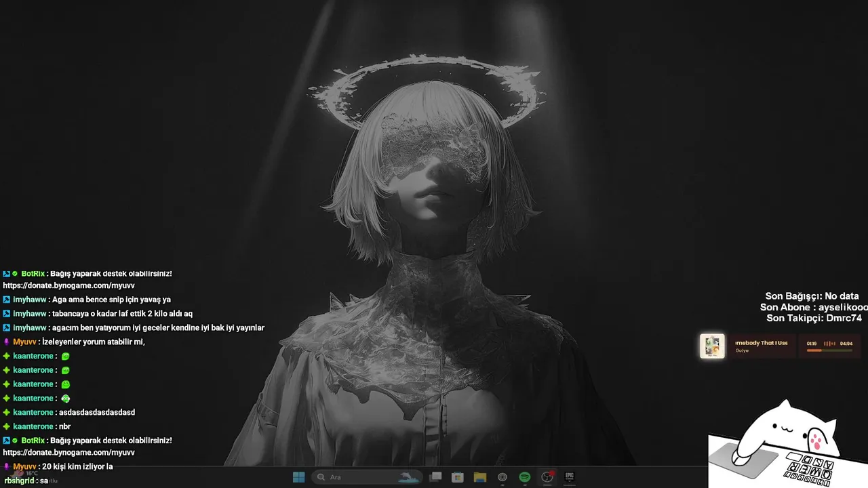Switch to OBS Studio taskbar icon
Screen dimensions: 868x488
click(547, 477)
